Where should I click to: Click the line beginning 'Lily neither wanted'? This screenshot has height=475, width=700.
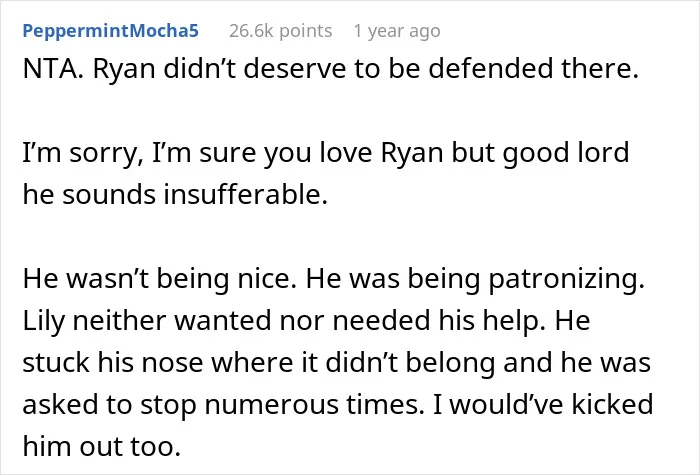(x=306, y=321)
